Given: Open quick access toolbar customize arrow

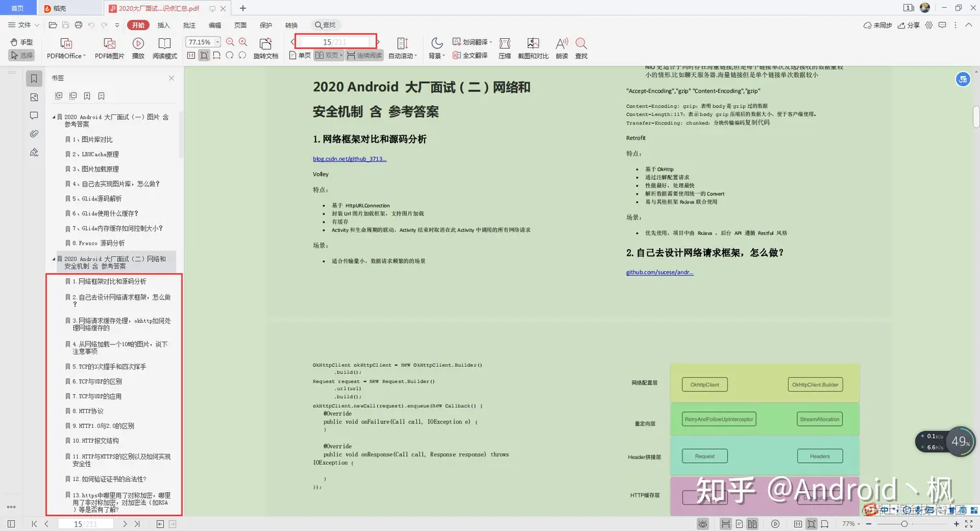Looking at the screenshot, I should (x=117, y=25).
